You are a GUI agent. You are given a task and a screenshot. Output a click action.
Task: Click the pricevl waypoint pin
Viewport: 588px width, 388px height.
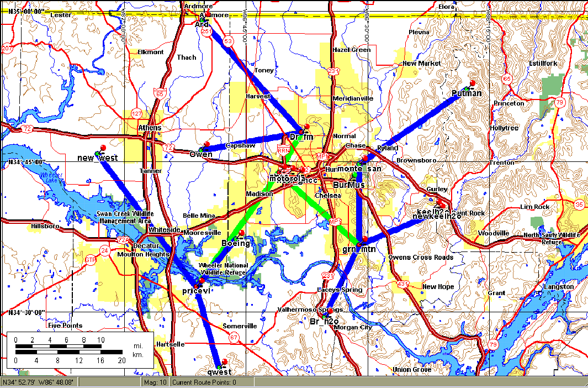(199, 283)
